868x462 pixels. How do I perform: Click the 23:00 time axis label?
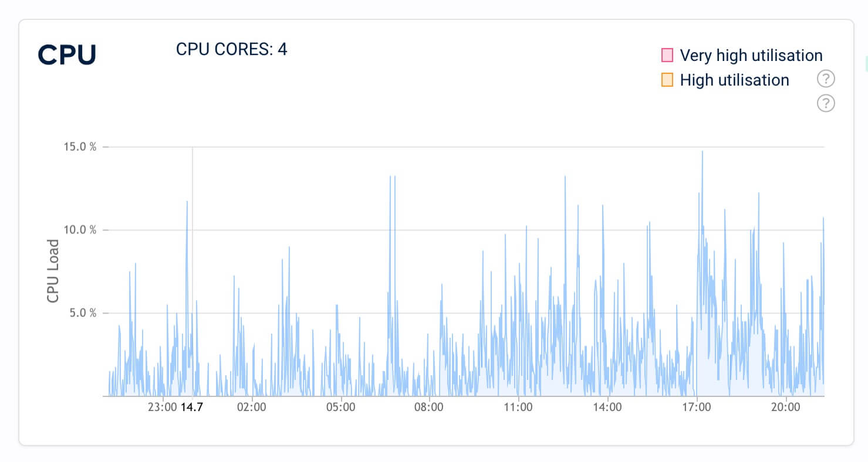(162, 407)
